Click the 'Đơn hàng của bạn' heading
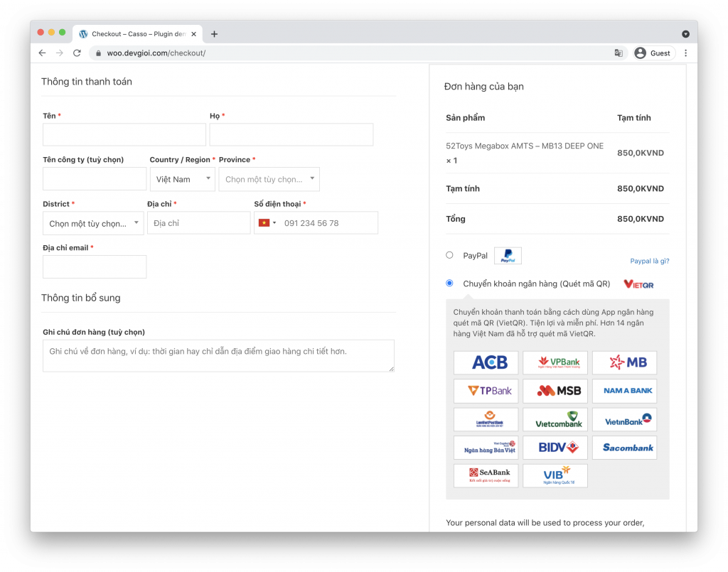 click(x=483, y=86)
